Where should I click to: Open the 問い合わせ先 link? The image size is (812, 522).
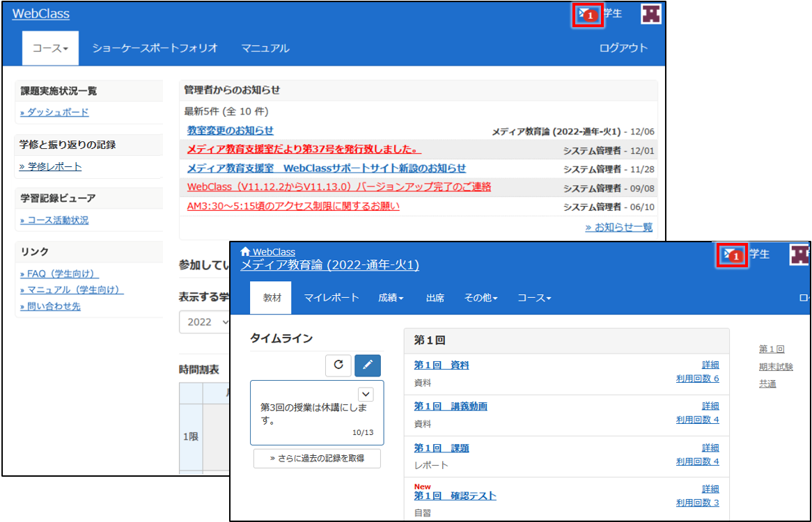50,306
